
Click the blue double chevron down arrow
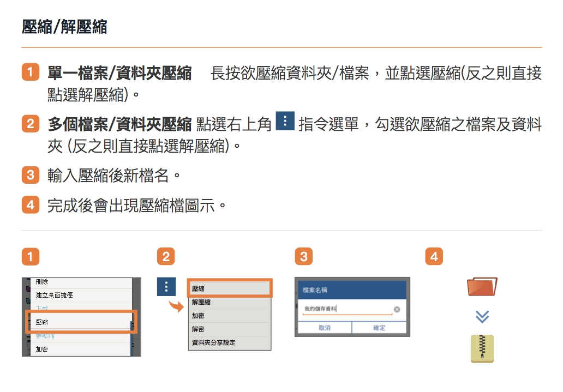tap(482, 316)
